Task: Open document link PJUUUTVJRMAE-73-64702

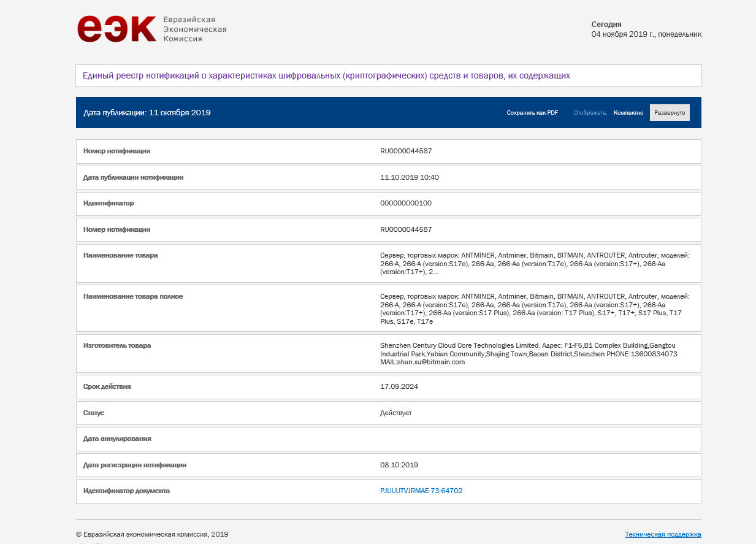Action: [x=421, y=491]
